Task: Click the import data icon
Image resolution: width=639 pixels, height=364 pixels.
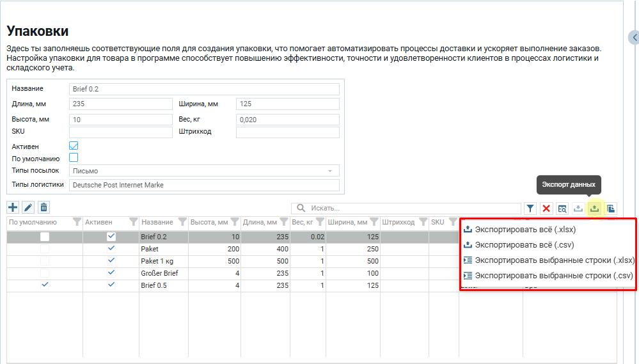Action: pos(578,209)
